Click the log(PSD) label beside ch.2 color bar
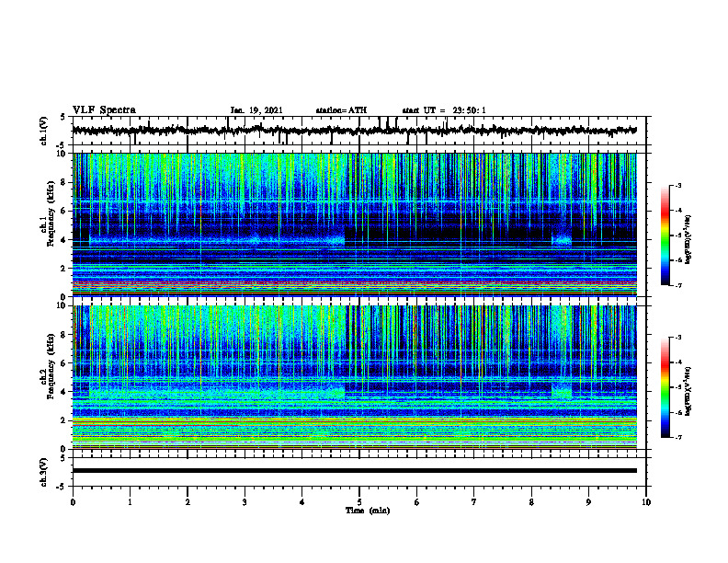Viewport: 728px width, 563px height. 688,391
